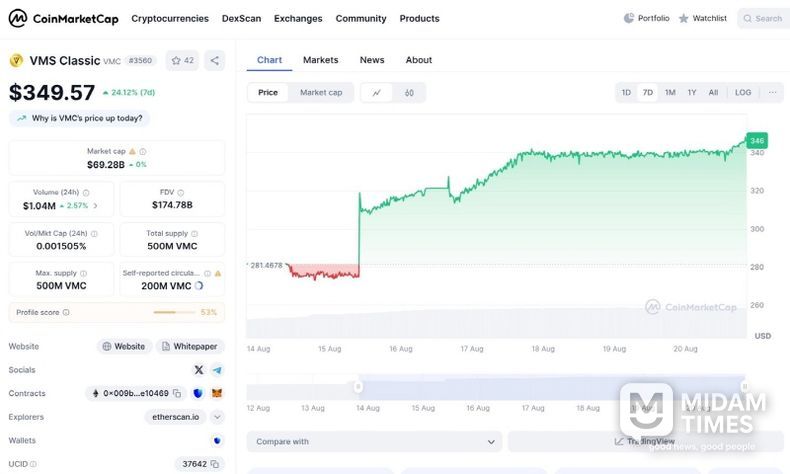This screenshot has width=790, height=474.
Task: Expand Volume (24h) details arrow
Action: click(x=95, y=206)
